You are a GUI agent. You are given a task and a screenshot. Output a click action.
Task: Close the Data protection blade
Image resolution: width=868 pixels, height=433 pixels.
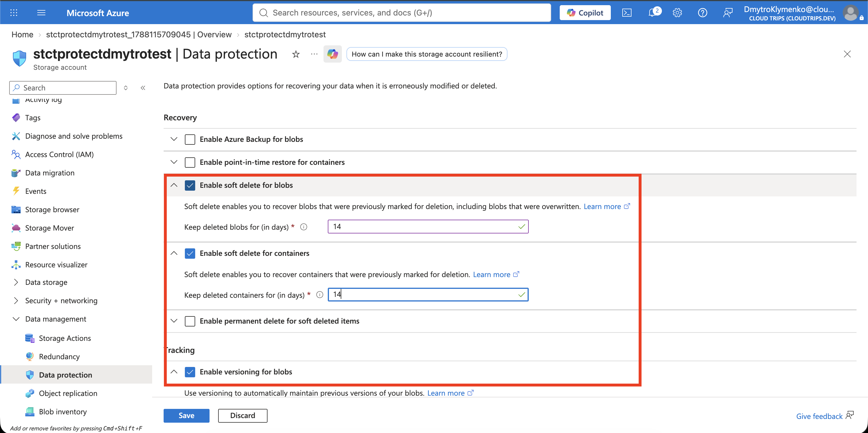[x=847, y=54]
